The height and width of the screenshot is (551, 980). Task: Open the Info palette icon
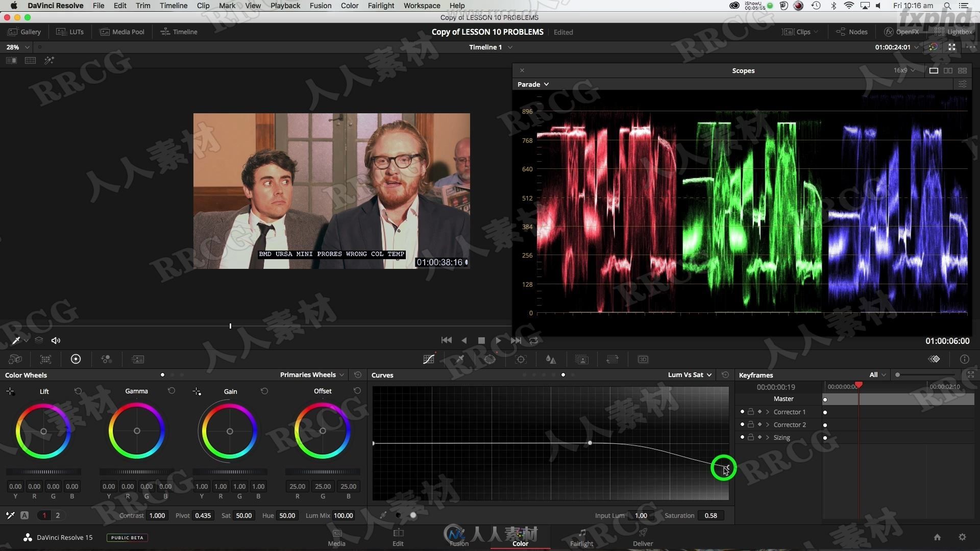(x=964, y=359)
